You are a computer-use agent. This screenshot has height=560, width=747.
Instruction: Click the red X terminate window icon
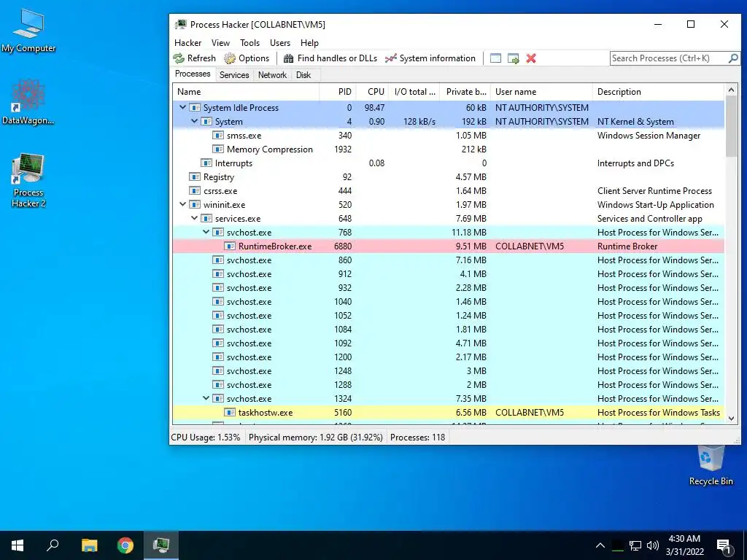pyautogui.click(x=531, y=58)
